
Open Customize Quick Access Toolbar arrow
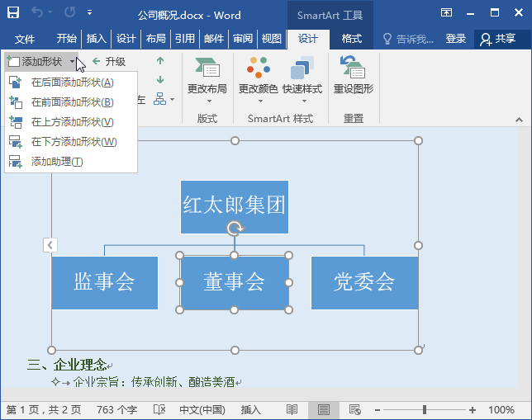point(89,12)
